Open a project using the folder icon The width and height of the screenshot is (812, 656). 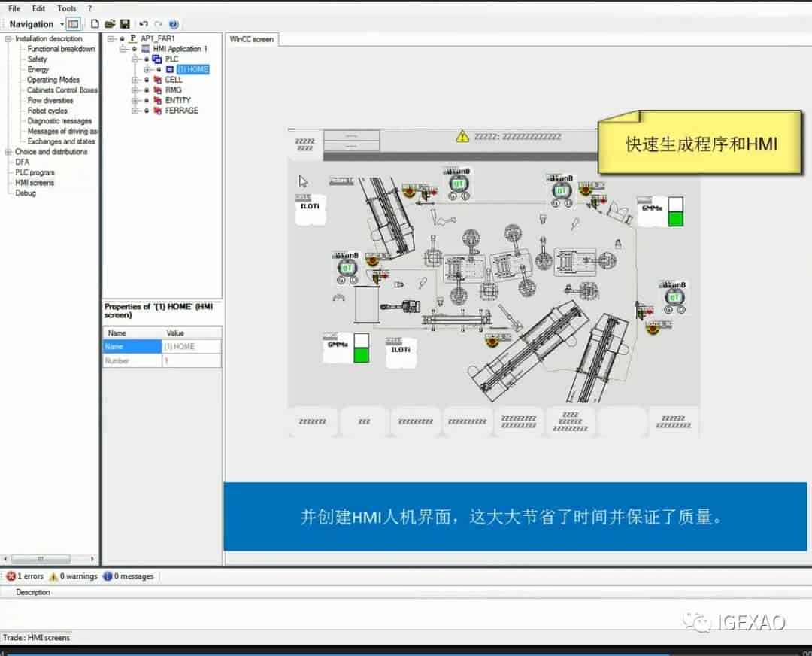(x=110, y=24)
